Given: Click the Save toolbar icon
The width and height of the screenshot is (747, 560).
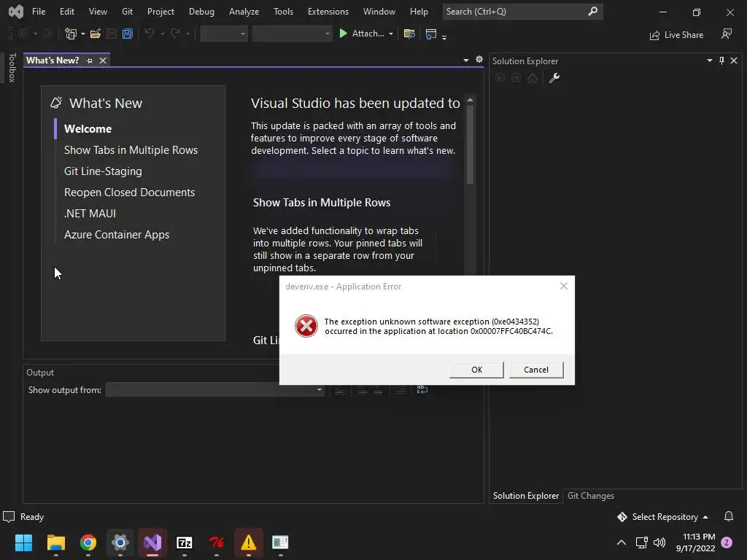Looking at the screenshot, I should pos(112,34).
